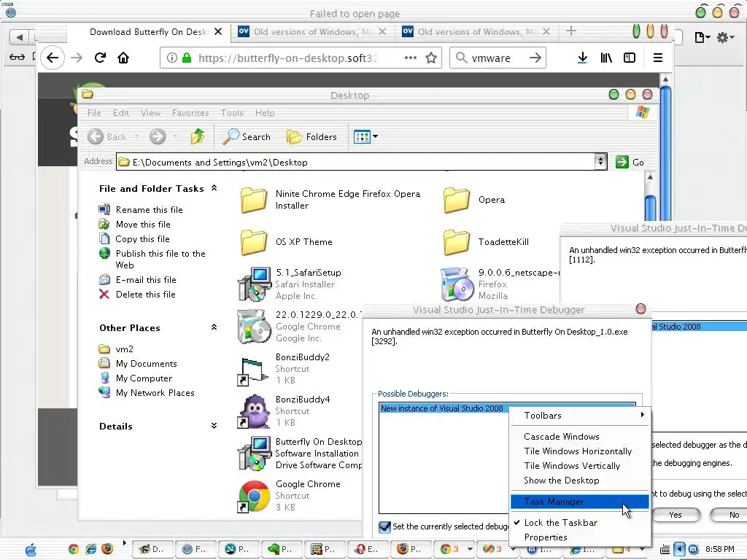
Task: Open Firefox library icon
Action: coord(606,58)
